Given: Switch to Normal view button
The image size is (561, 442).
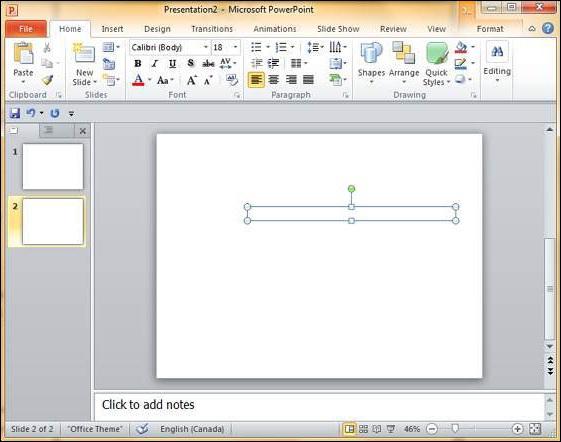Looking at the screenshot, I should click(x=349, y=429).
